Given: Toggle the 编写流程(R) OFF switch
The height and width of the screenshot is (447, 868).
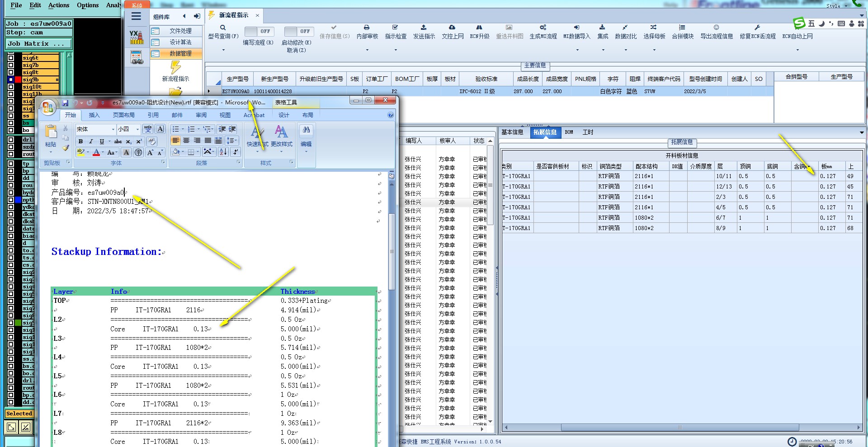Looking at the screenshot, I should [258, 31].
